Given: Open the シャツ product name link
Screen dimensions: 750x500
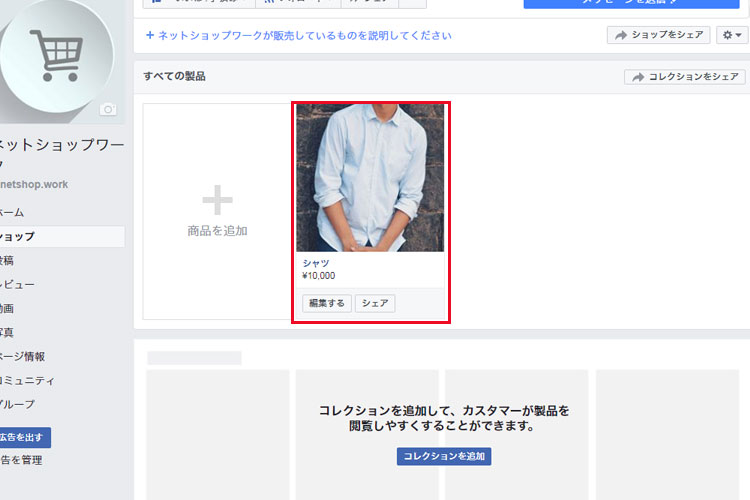Looking at the screenshot, I should pos(316,263).
